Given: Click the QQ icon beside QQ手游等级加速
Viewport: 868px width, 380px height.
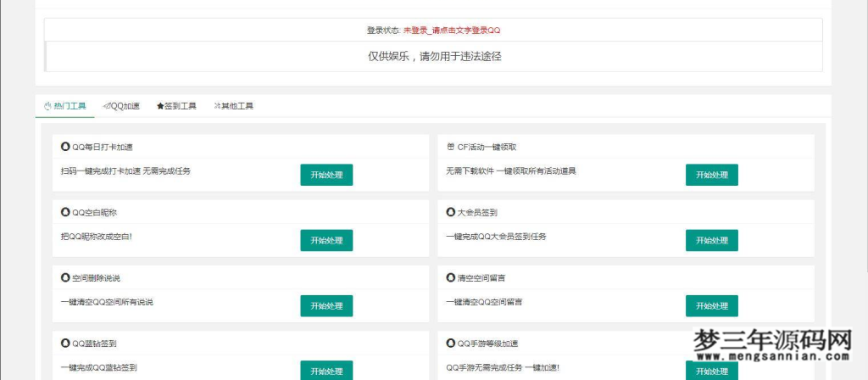Looking at the screenshot, I should click(x=450, y=343).
